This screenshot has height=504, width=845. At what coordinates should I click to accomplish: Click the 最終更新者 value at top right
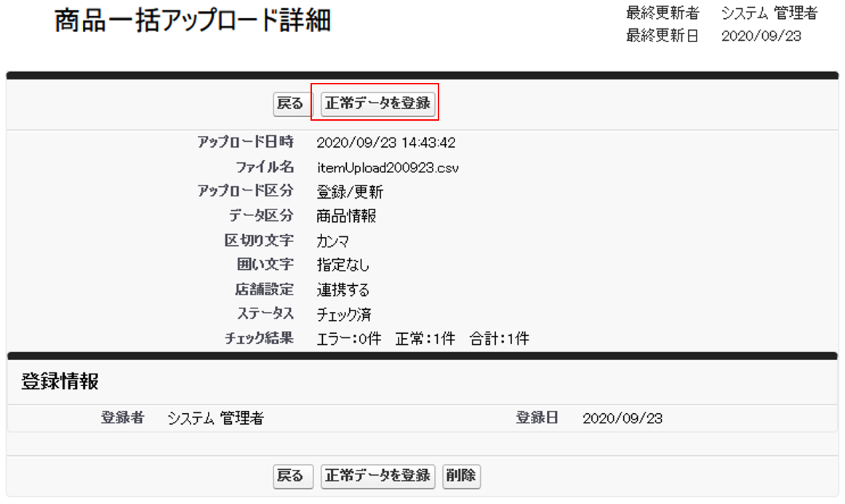click(x=769, y=13)
